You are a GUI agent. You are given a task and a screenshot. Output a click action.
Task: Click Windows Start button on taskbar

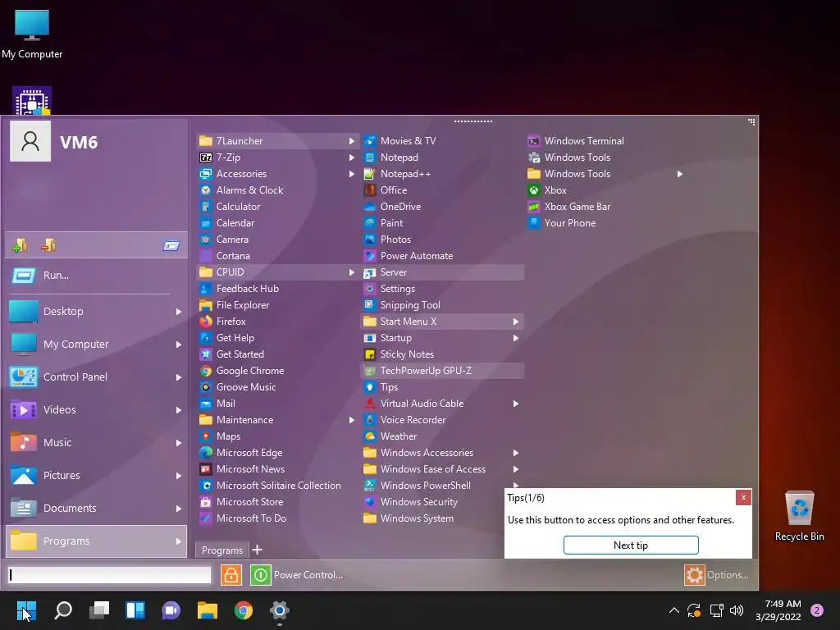26,610
